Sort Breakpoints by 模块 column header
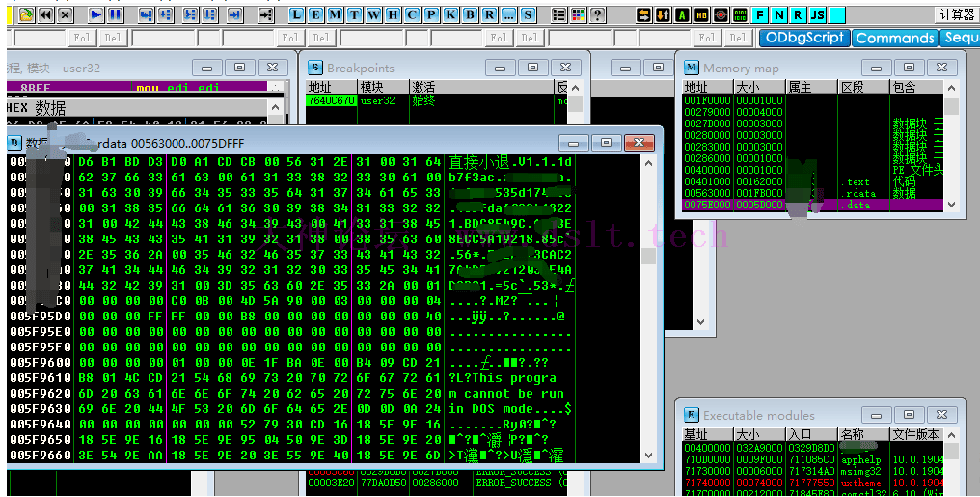Viewport: 980px width, 497px height. click(x=383, y=87)
